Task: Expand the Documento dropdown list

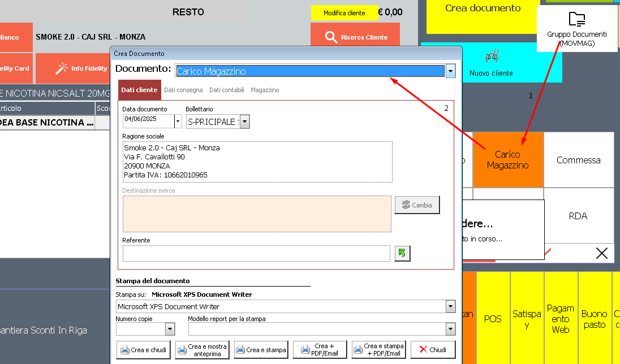Action: click(450, 71)
